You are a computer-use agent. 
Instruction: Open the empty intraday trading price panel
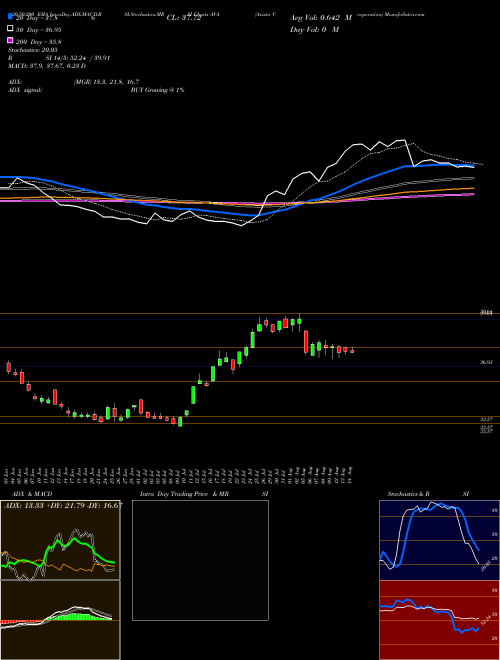200,560
